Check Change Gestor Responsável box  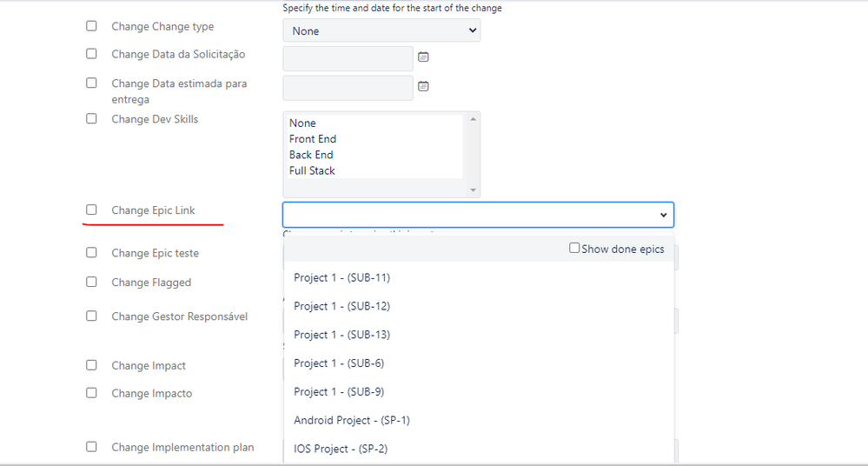coord(91,316)
